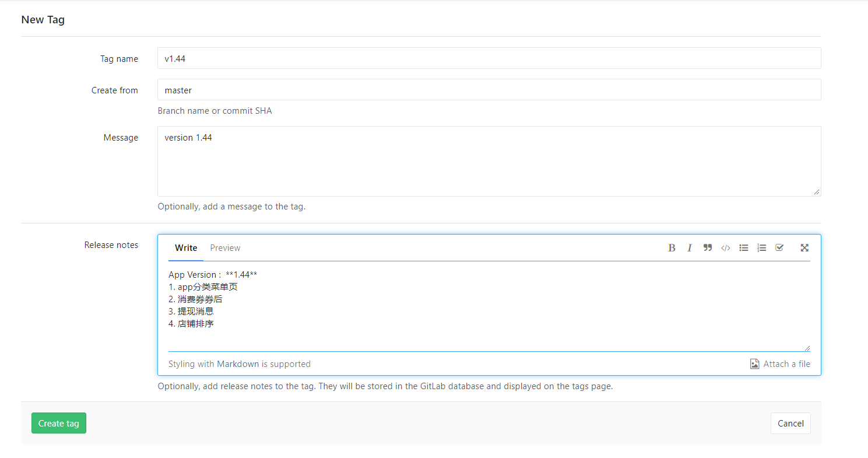Open the Markdown help link
Viewport: 868px width, 458px height.
point(238,364)
